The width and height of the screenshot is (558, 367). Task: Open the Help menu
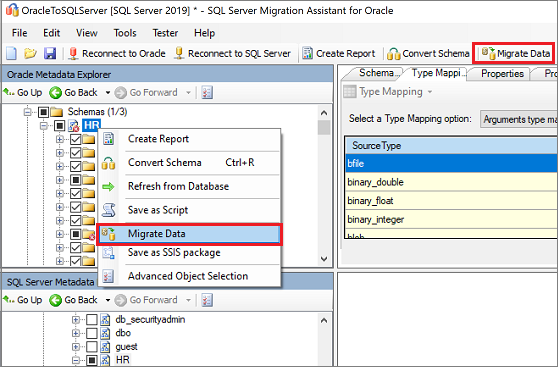pos(204,33)
